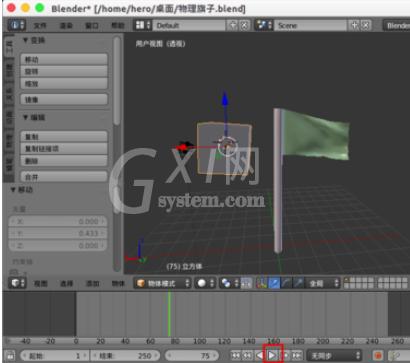Click the Default screen layout name field
410x363 pixels.
coord(189,25)
